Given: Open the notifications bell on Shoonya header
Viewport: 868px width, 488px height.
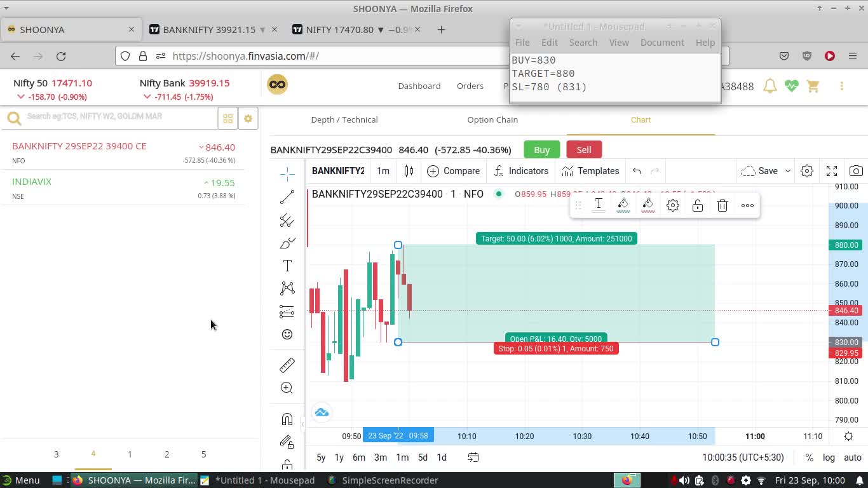Looking at the screenshot, I should (x=770, y=86).
